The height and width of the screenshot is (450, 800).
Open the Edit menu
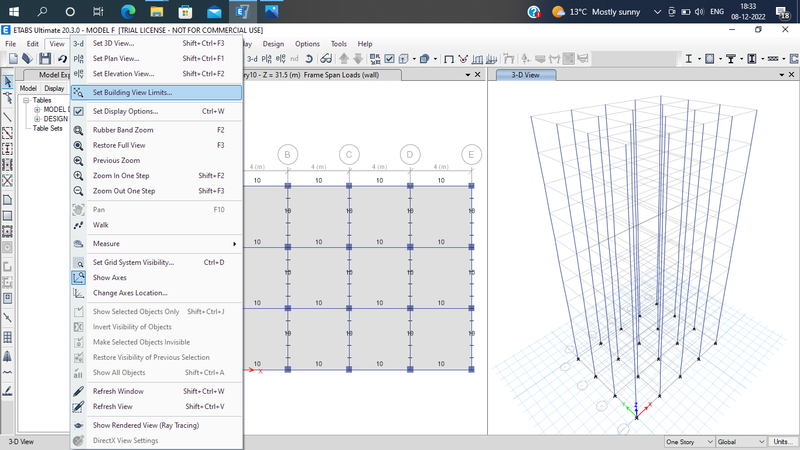tap(32, 44)
